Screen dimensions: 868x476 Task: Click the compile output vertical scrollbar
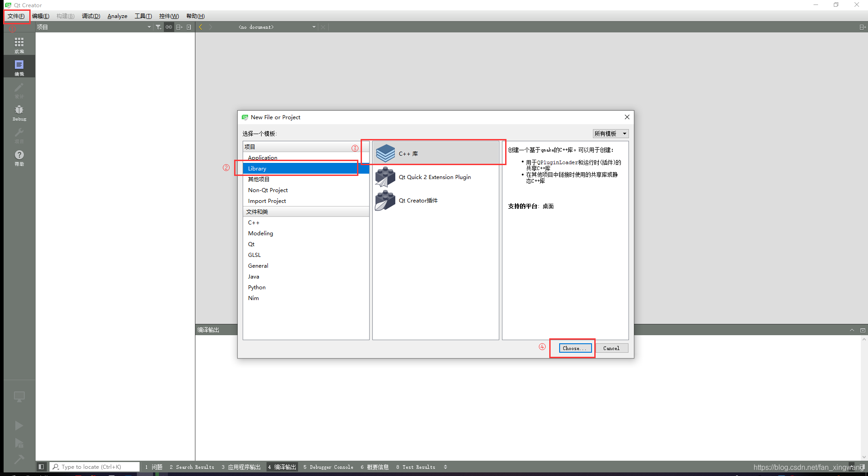coord(863,398)
